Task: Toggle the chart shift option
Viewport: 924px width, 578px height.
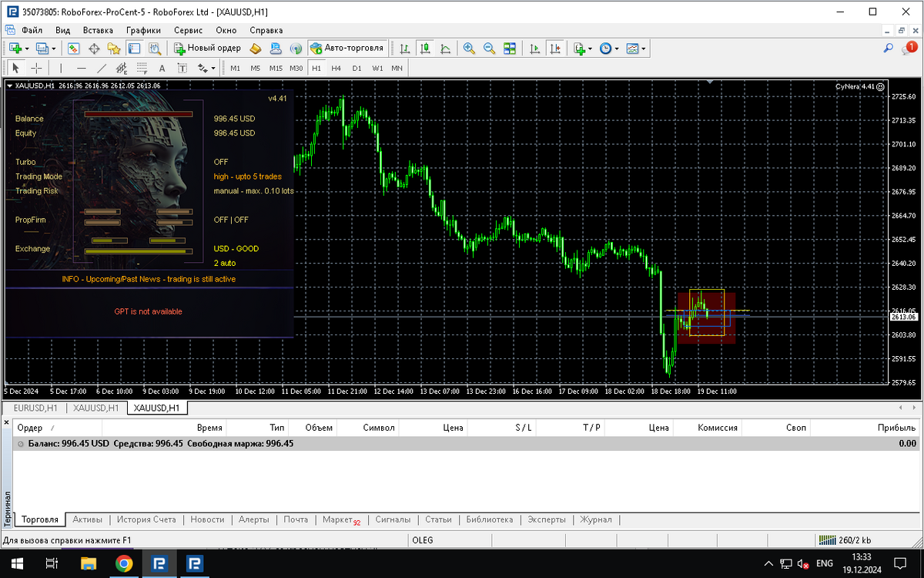Action: coord(554,48)
